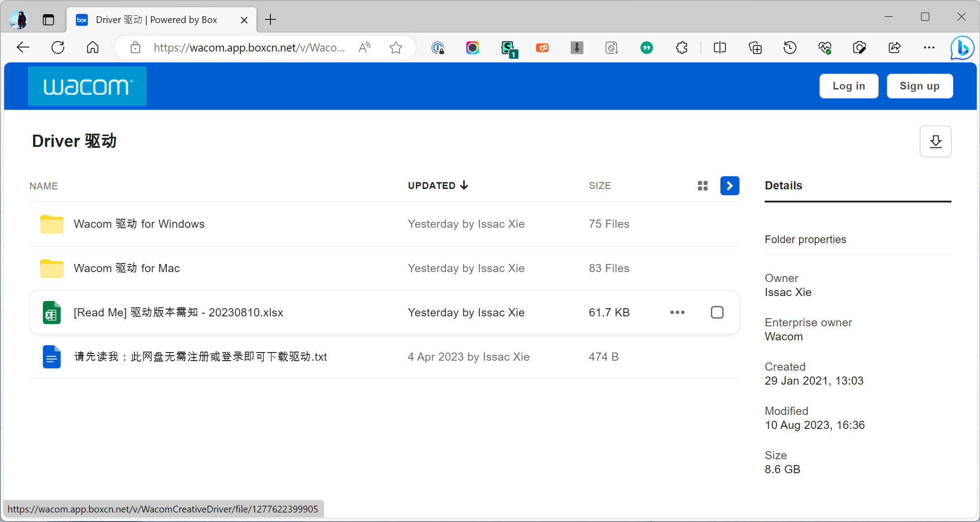Image resolution: width=980 pixels, height=522 pixels.
Task: Add this page to favorites
Action: point(396,47)
